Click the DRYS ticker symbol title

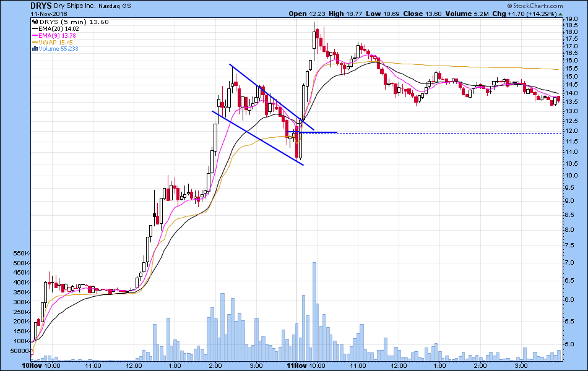[41, 6]
